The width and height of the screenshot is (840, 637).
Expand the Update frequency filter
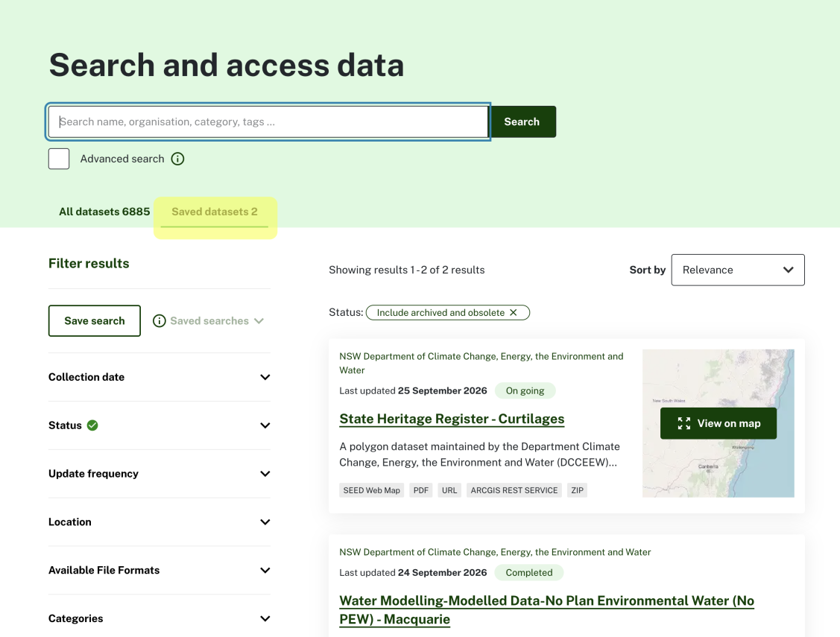[x=159, y=474]
